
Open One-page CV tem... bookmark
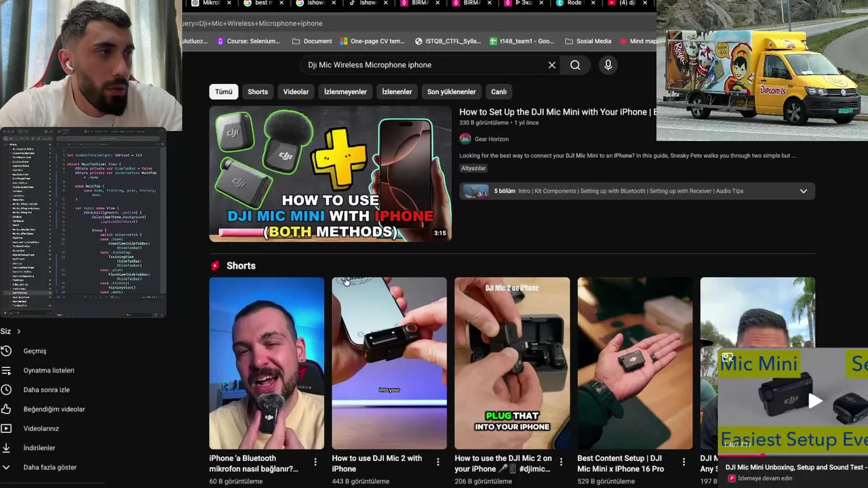(372, 41)
